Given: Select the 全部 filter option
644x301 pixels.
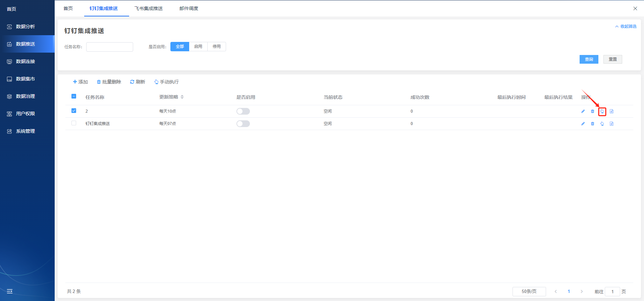Looking at the screenshot, I should 180,47.
